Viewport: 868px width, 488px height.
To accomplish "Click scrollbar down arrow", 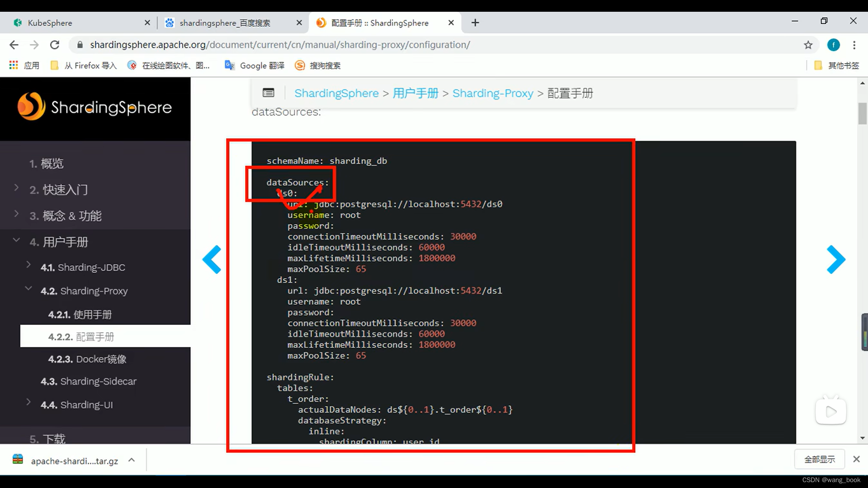I will point(863,438).
